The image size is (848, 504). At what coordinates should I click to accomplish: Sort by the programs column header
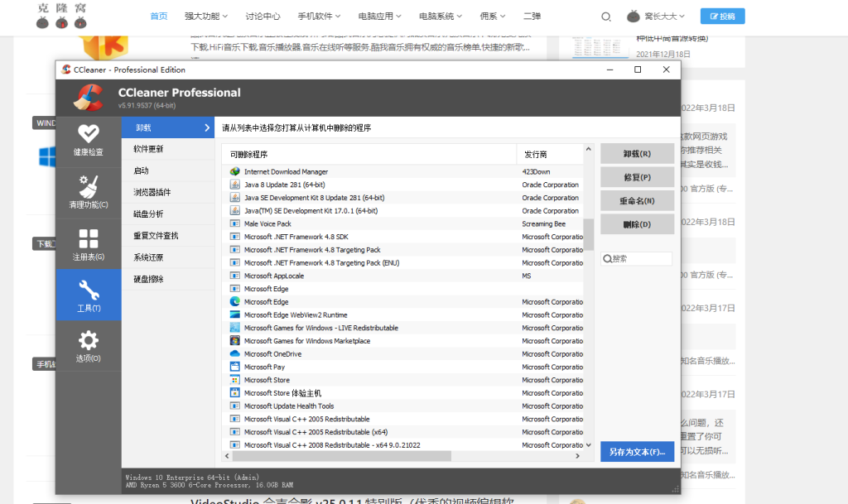pyautogui.click(x=369, y=154)
